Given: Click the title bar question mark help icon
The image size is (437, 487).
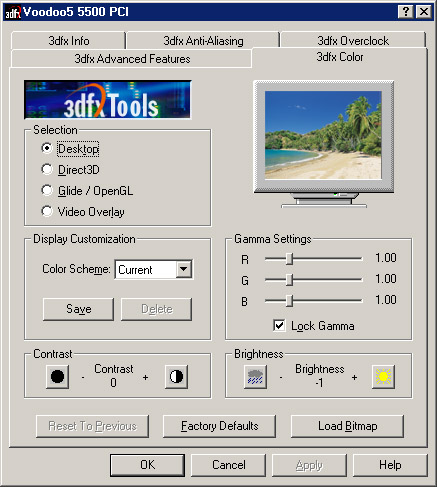Looking at the screenshot, I should point(406,12).
